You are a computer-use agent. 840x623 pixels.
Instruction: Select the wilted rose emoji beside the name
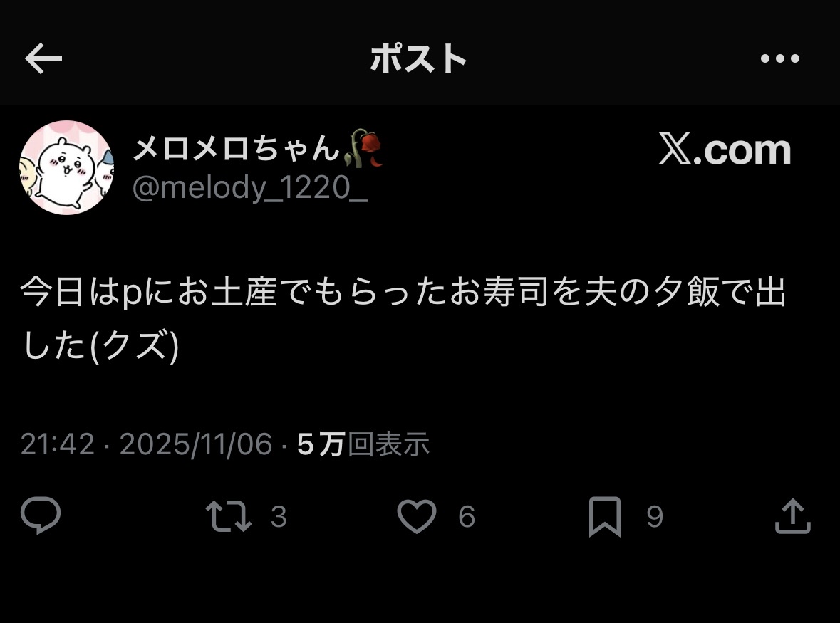tap(364, 147)
